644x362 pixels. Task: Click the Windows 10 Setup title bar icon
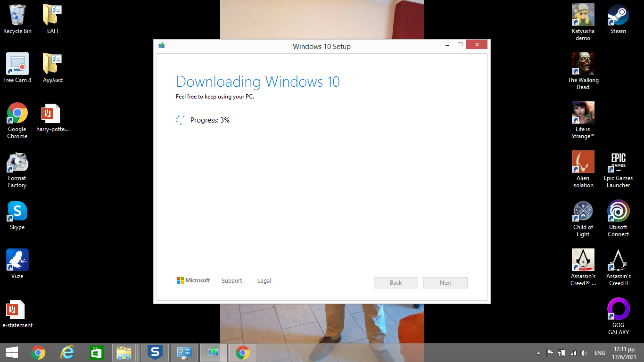point(162,46)
